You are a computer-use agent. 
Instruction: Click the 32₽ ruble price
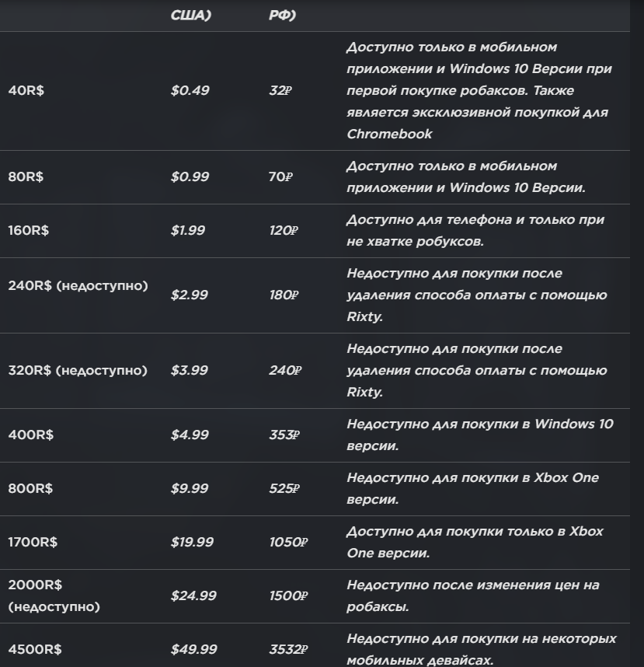click(x=280, y=90)
